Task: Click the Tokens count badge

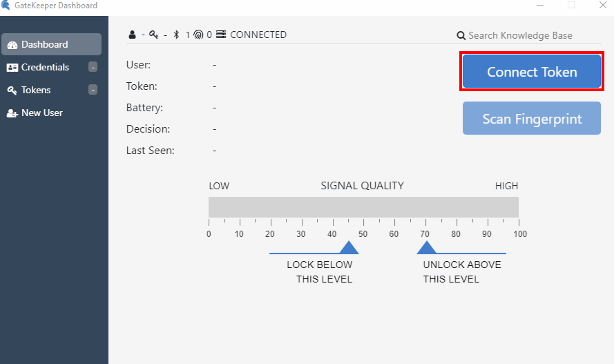Action: pyautogui.click(x=93, y=90)
